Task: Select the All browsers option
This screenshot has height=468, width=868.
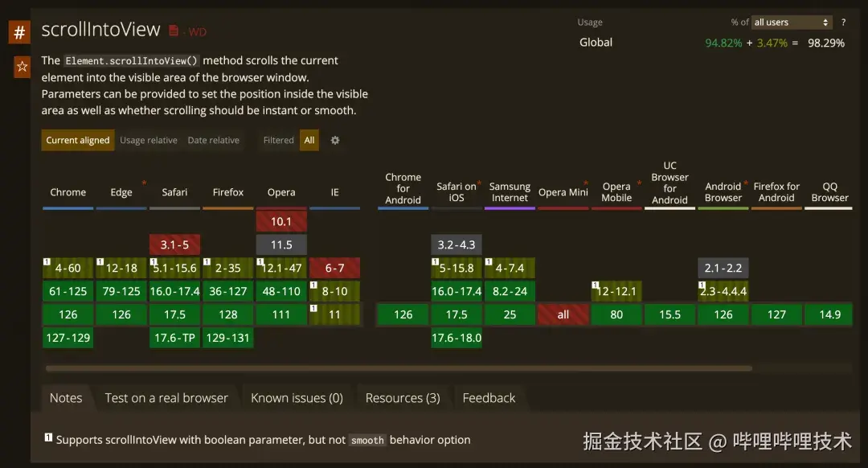Action: point(309,140)
